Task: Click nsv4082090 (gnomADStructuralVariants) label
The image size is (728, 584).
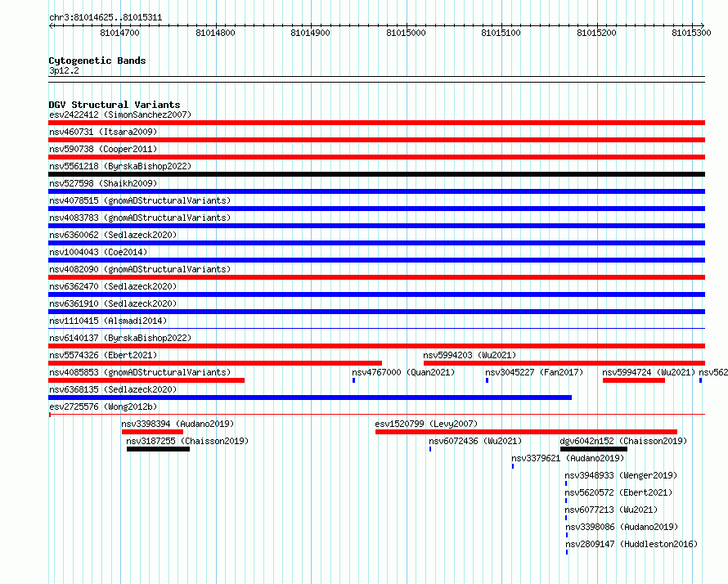Action: (x=140, y=269)
